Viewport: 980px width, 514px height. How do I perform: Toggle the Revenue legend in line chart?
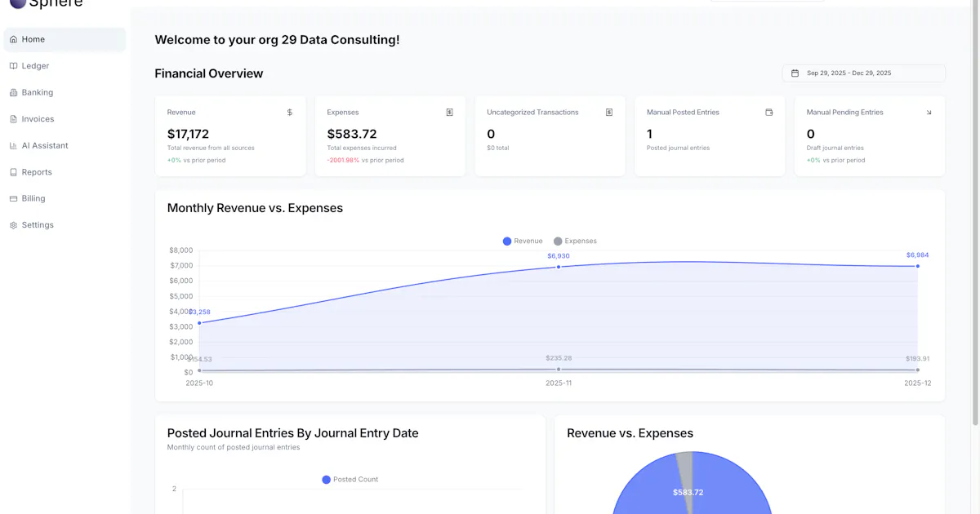(523, 241)
